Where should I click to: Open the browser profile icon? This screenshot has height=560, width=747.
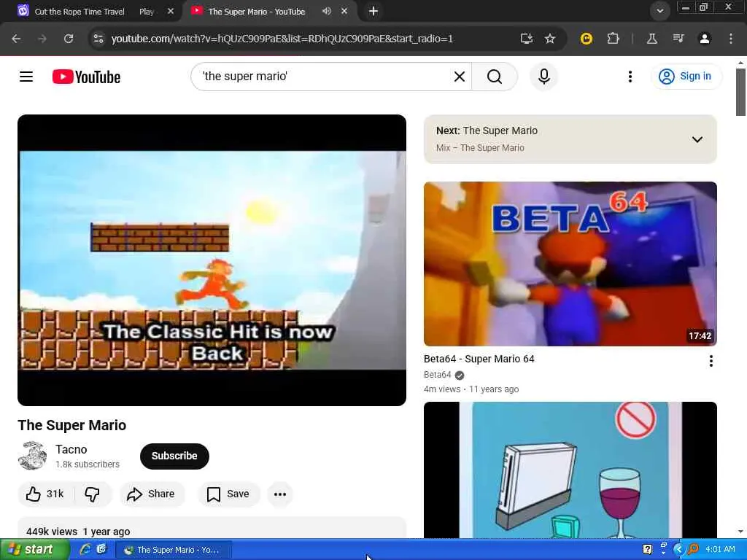coord(705,39)
